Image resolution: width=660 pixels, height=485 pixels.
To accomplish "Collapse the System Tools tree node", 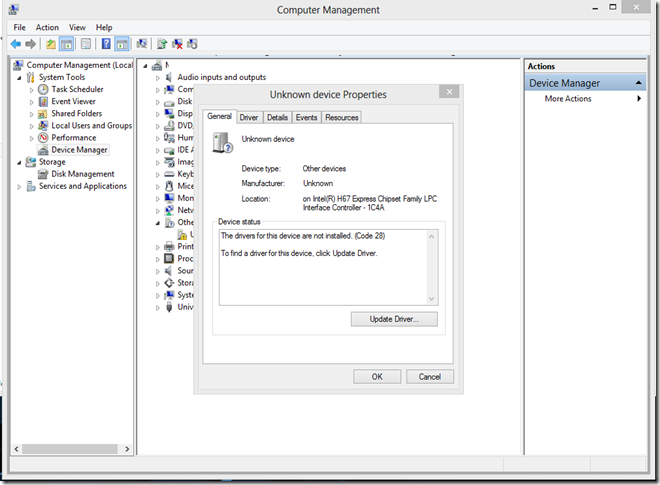I will pos(19,77).
